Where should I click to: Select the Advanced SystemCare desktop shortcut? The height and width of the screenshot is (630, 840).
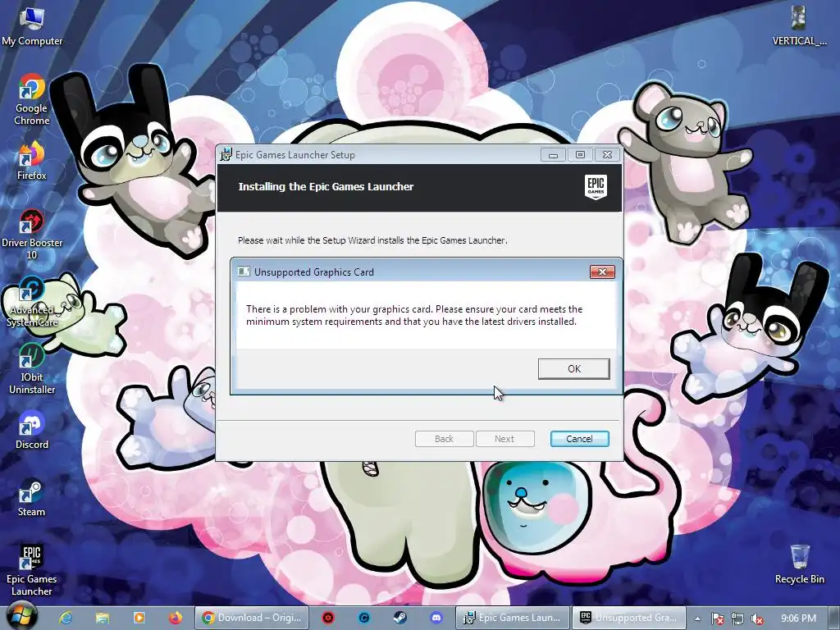(x=32, y=302)
